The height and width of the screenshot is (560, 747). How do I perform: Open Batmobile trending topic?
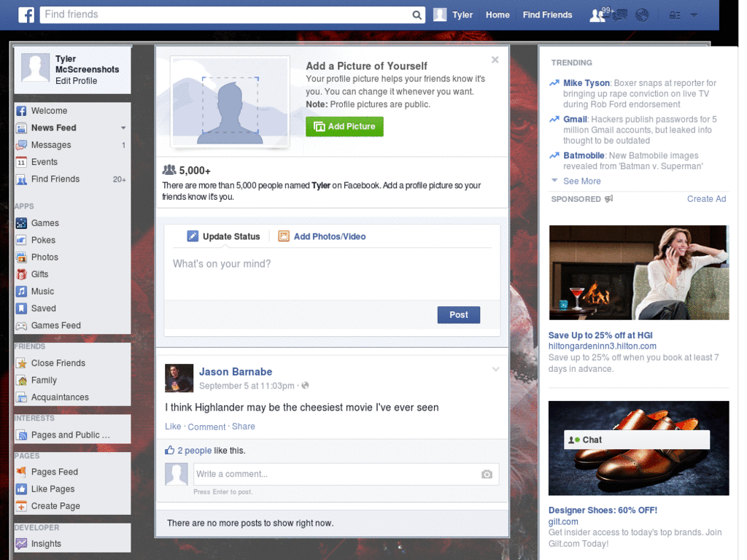click(584, 155)
